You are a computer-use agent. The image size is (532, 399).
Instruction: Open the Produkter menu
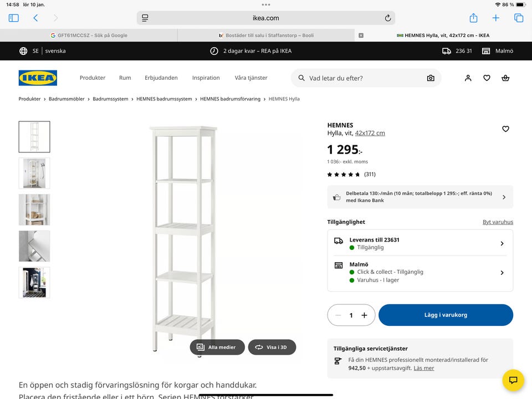(x=92, y=78)
